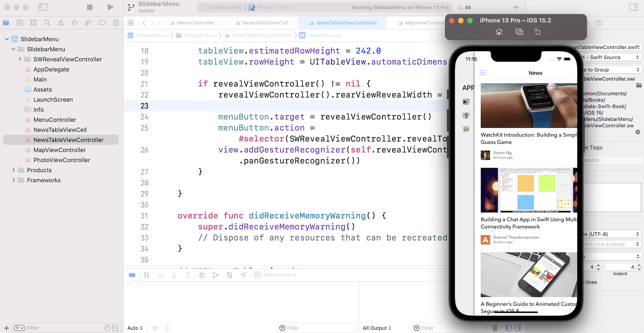This screenshot has height=333, width=644.
Task: Open the Issue navigator warning icon
Action: click(x=61, y=23)
